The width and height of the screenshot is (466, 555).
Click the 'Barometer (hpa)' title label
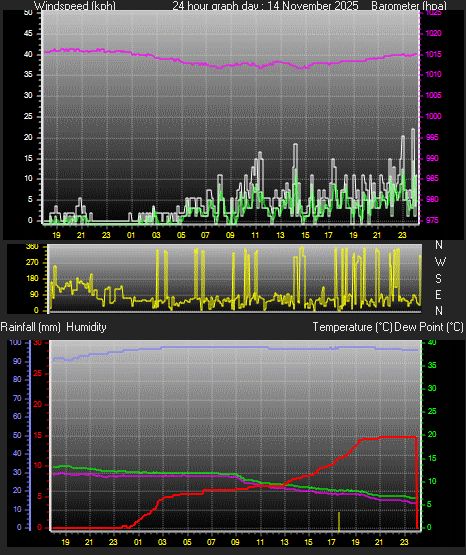coord(409,6)
